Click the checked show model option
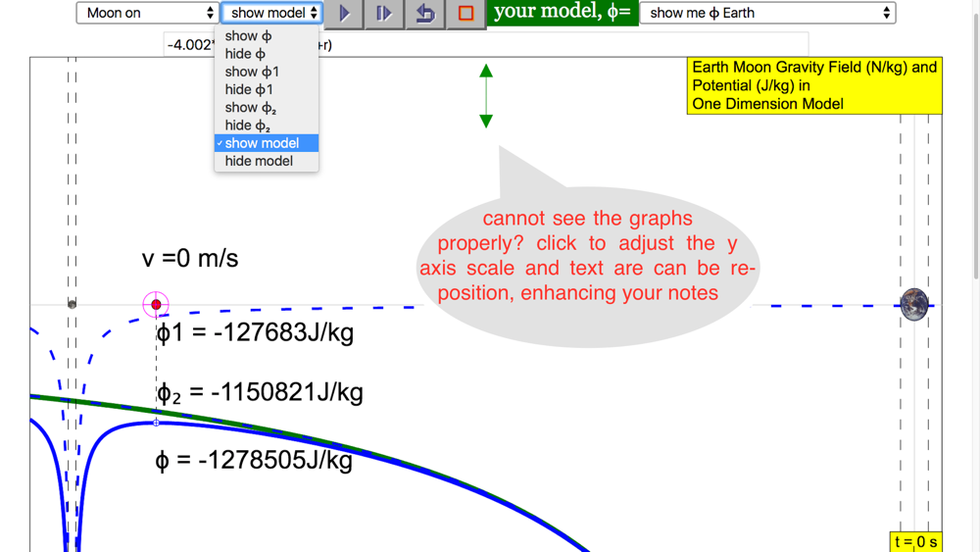 262,143
